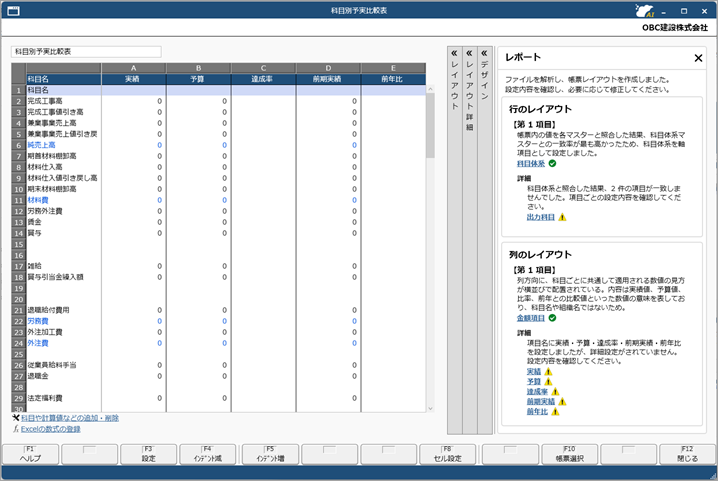This screenshot has width=718, height=481.
Task: Click the green check icon next to 科目体系
Action: click(x=552, y=164)
